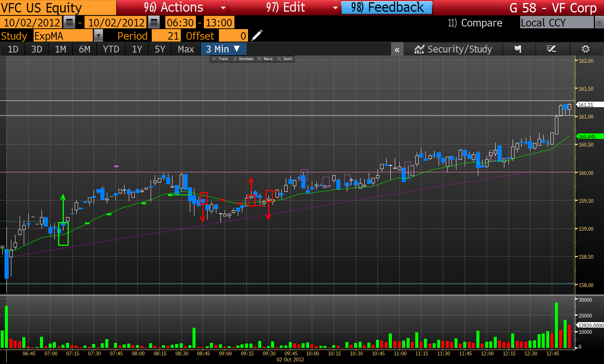604x364 pixels.
Task: Click the 162.00 price axis label
Action: [586, 61]
